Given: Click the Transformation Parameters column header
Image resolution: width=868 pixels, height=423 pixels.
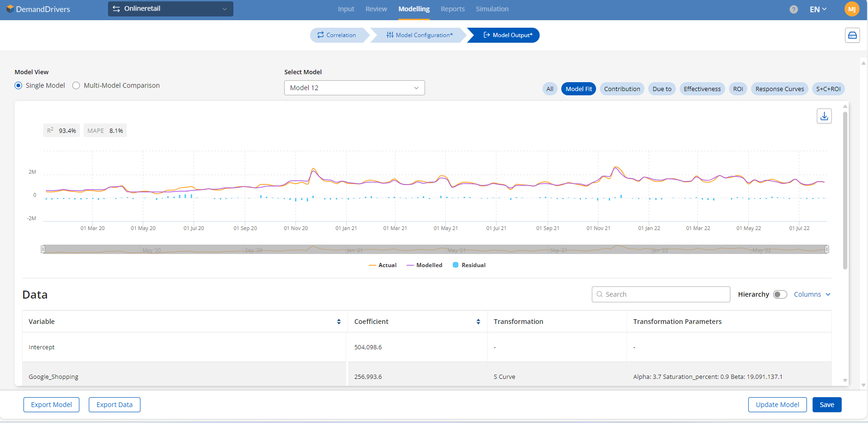Looking at the screenshot, I should tap(729, 322).
